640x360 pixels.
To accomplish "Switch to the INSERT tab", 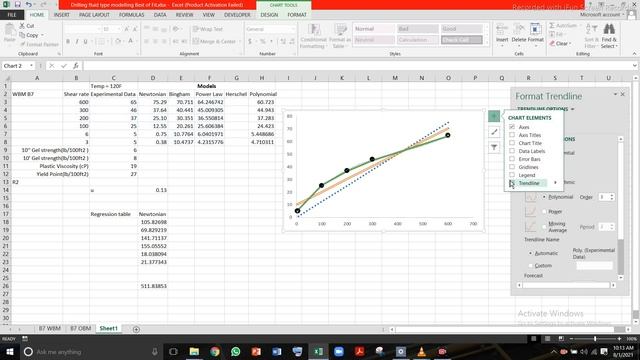I will tap(62, 15).
